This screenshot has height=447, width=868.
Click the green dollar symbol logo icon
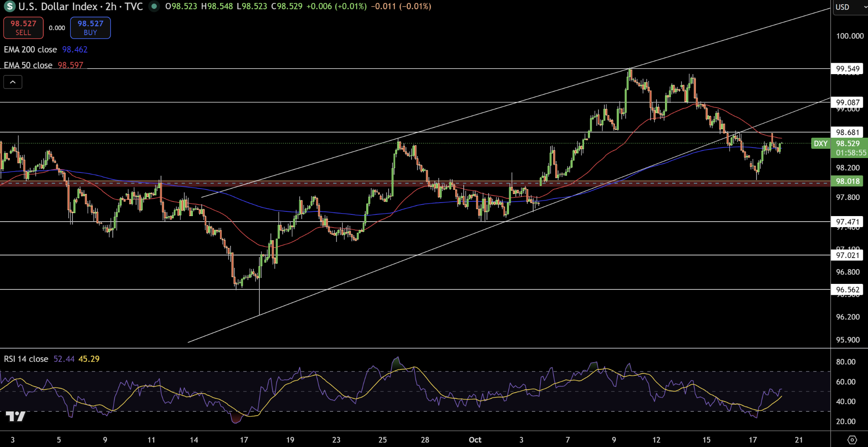point(9,6)
